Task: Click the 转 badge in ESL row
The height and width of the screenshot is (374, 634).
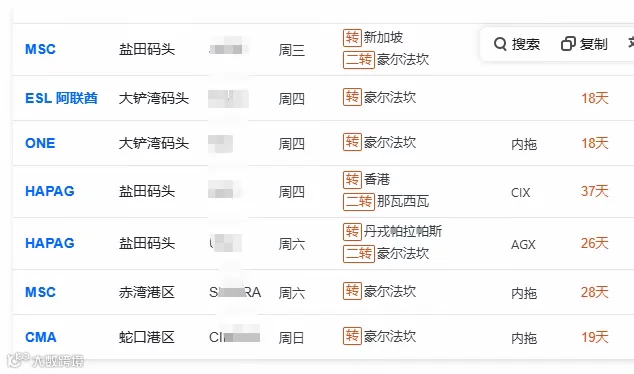Action: click(x=352, y=97)
